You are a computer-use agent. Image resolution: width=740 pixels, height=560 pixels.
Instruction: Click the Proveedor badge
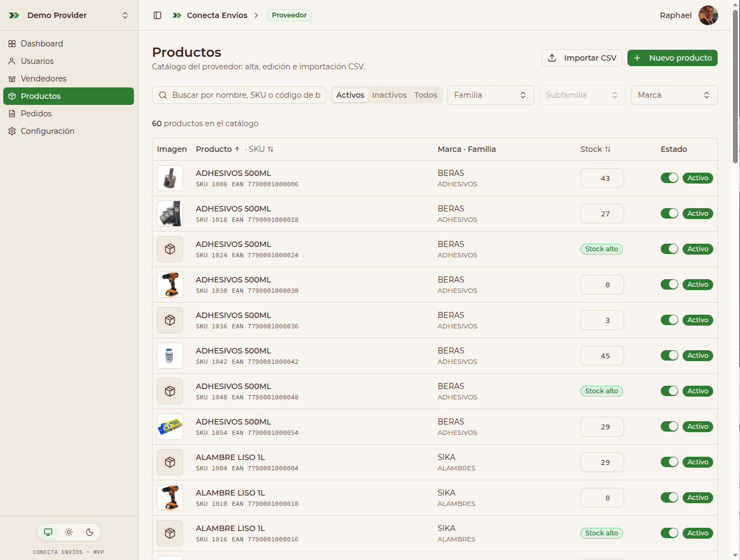289,15
